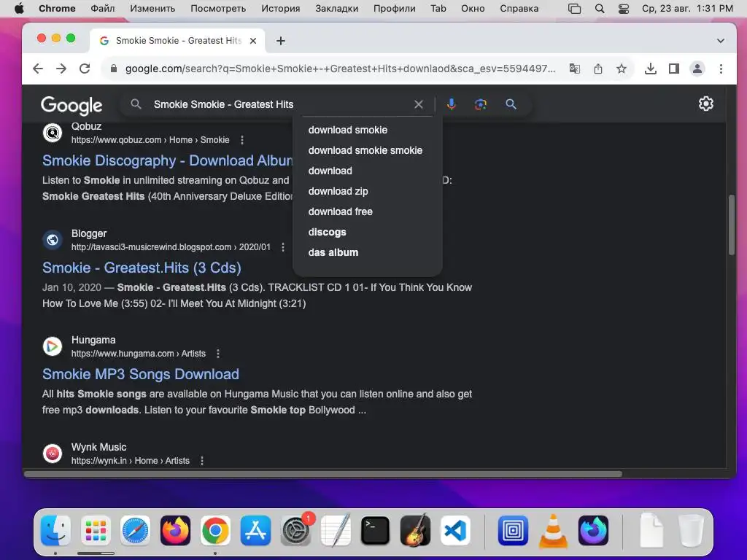Click the translate page icon in address bar
Screen dimensions: 747x560
point(575,69)
